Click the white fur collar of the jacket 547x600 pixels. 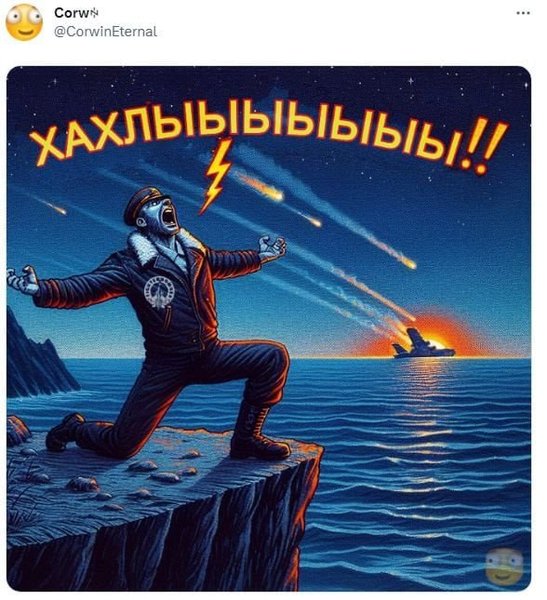point(147,247)
